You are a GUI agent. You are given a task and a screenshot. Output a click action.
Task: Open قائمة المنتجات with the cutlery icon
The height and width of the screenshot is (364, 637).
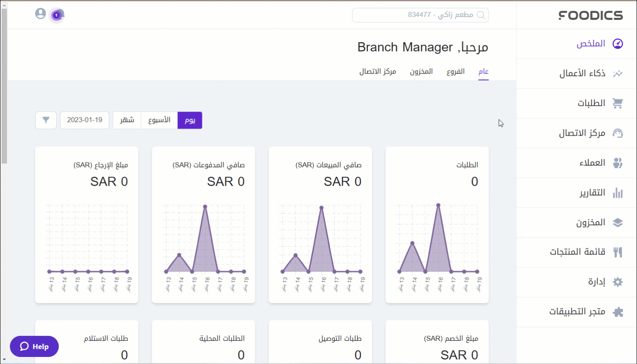coord(618,252)
